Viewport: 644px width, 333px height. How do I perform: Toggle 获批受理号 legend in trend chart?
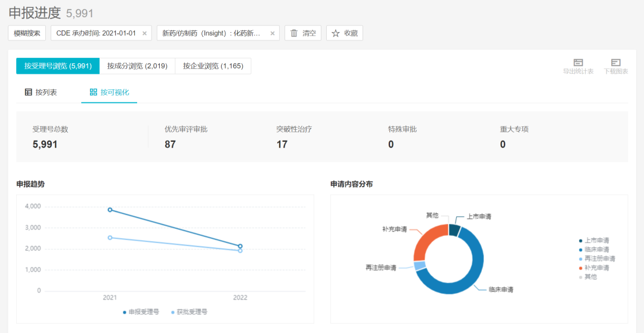coord(190,312)
